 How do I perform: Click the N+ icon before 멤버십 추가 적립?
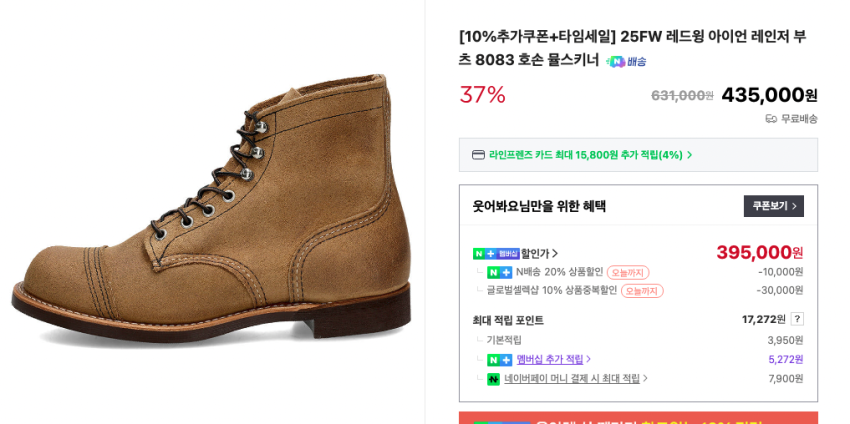499,360
